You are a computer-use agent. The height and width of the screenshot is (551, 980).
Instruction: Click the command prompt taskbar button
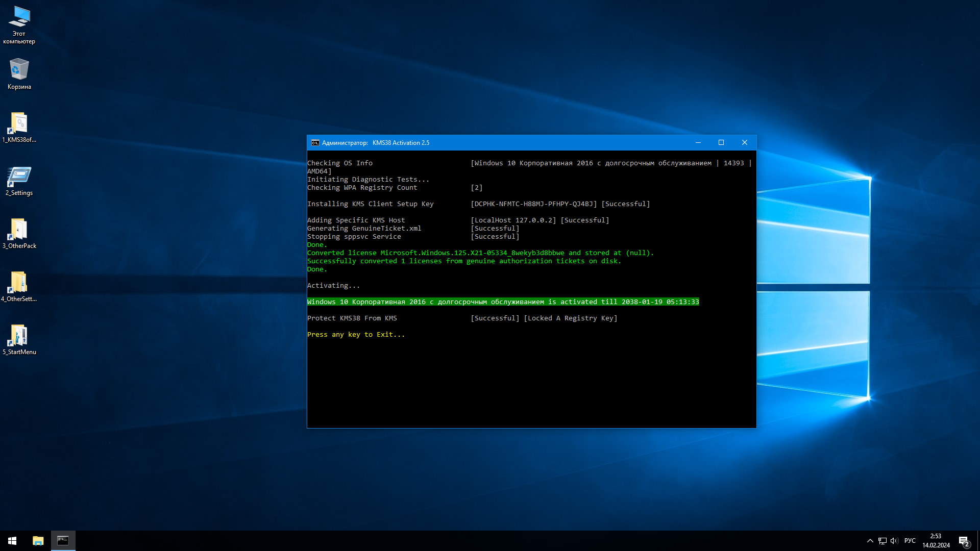(x=63, y=541)
